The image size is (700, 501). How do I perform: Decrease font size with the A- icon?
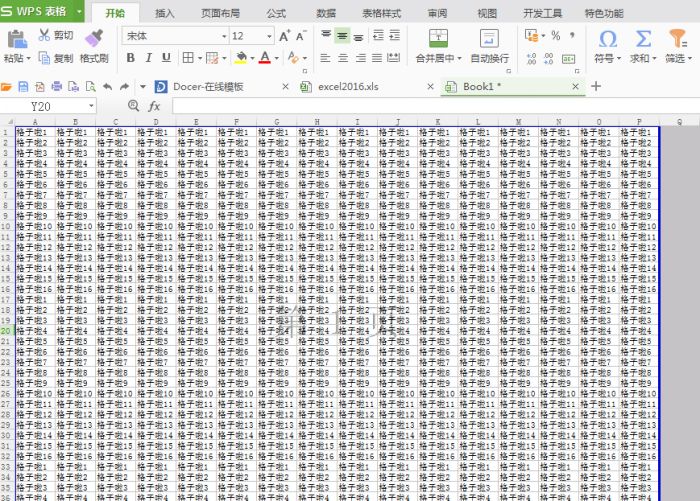coord(301,36)
